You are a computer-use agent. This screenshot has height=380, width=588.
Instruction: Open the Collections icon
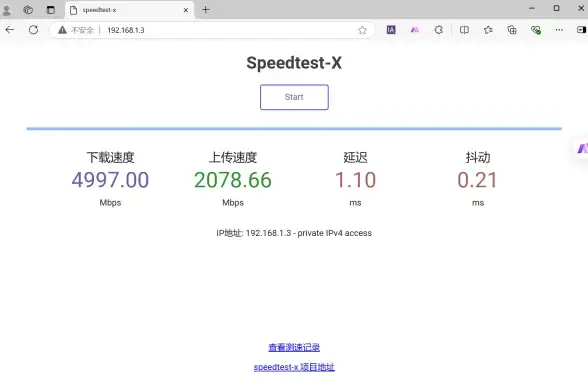[x=512, y=30]
